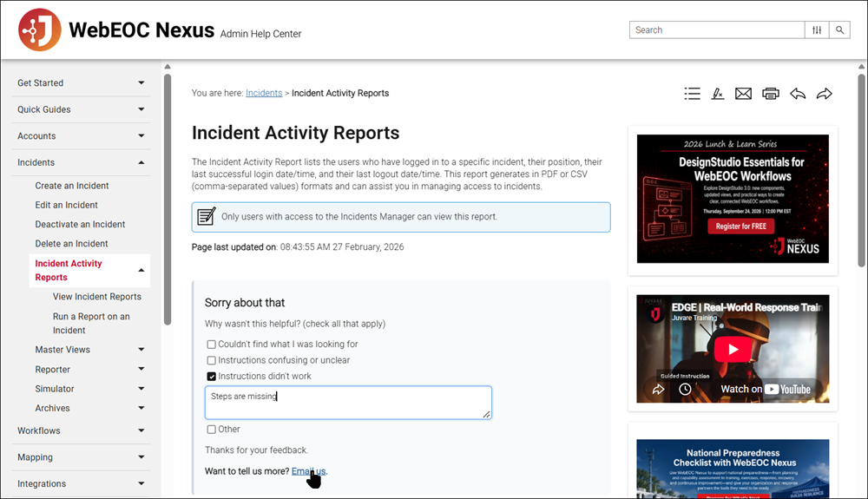The image size is (868, 499).
Task: Expand Mapping menu arrow
Action: click(x=141, y=457)
